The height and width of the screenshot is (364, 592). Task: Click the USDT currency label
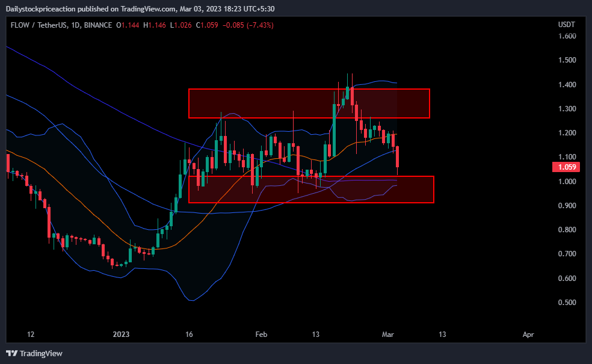[566, 25]
